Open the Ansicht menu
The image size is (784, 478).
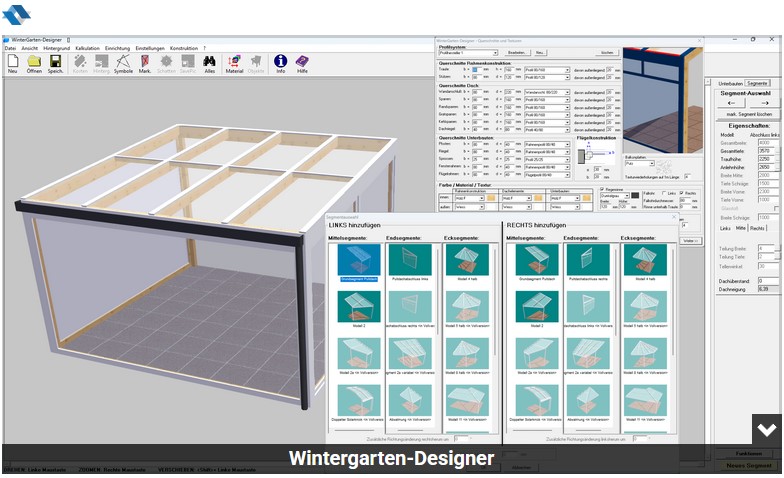point(30,48)
